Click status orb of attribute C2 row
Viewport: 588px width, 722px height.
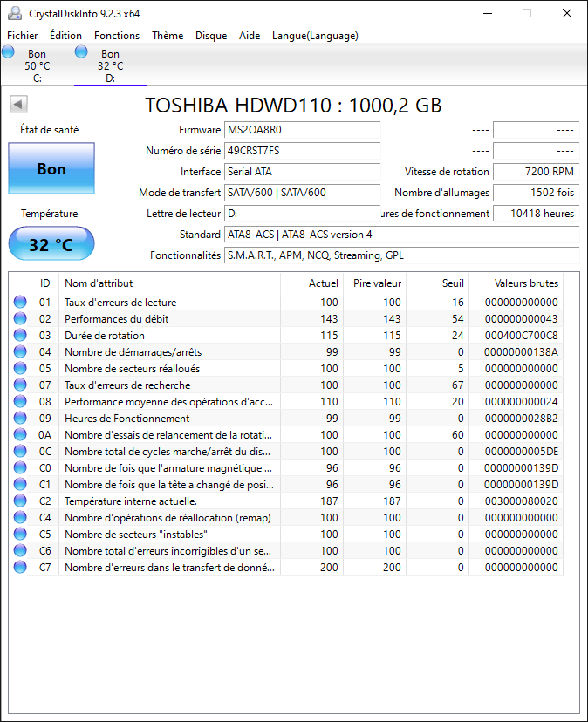20,501
